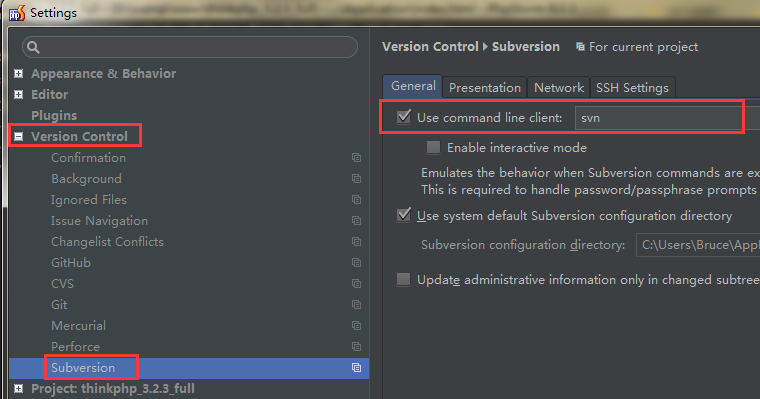Click the For current project icon

pos(580,47)
